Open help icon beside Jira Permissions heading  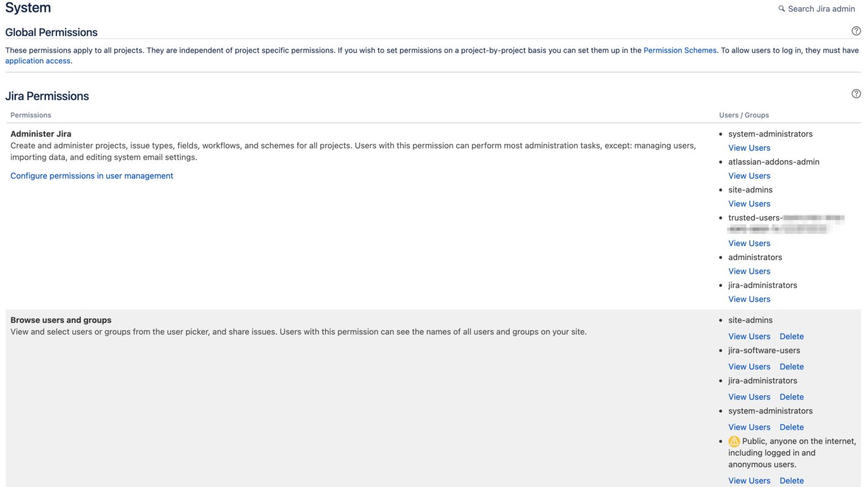856,94
